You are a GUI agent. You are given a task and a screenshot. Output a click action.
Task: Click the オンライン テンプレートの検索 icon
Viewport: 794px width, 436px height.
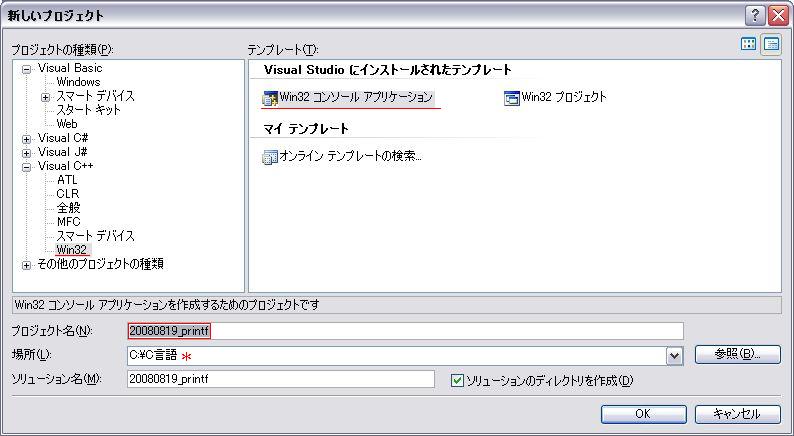(270, 157)
